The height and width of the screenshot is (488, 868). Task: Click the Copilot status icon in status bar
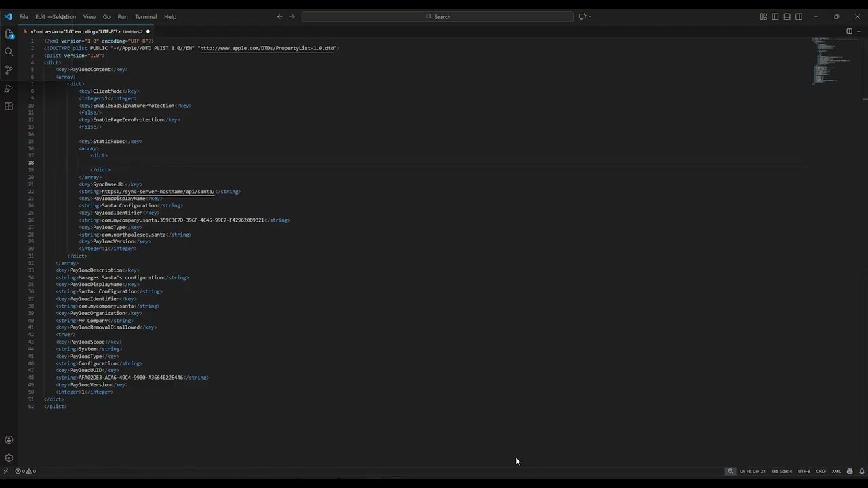click(850, 471)
